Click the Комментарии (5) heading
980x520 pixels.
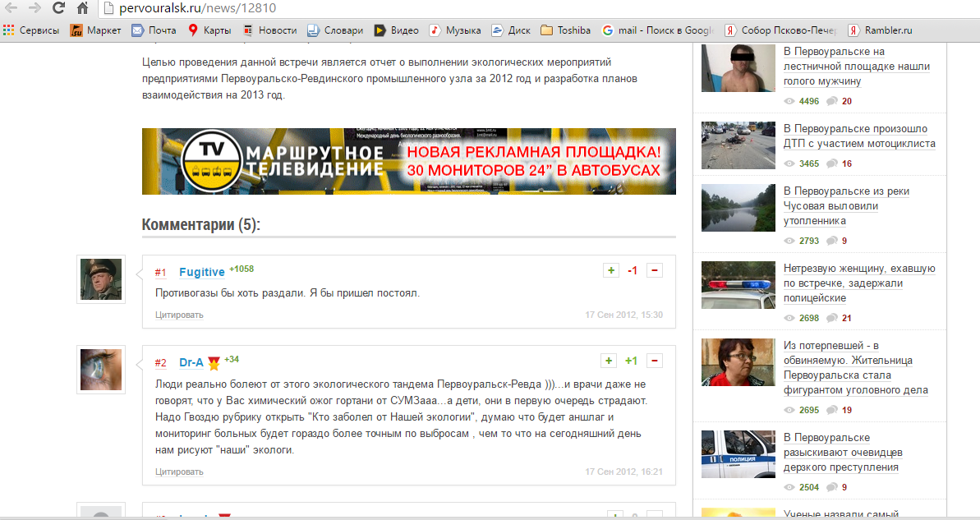(x=200, y=224)
